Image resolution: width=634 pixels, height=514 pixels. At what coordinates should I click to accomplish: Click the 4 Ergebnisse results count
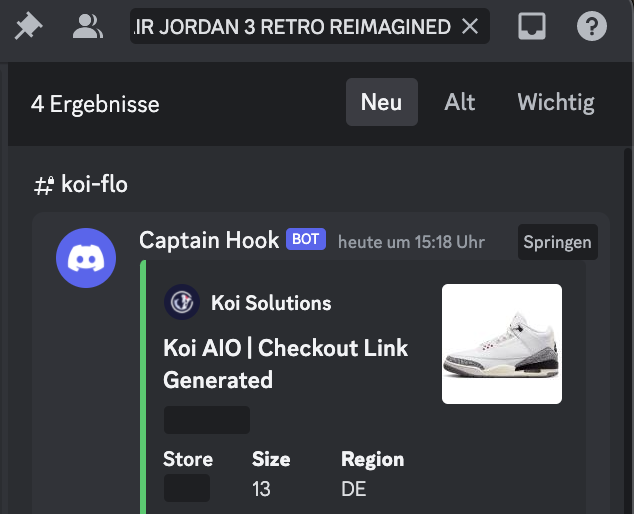(x=95, y=104)
